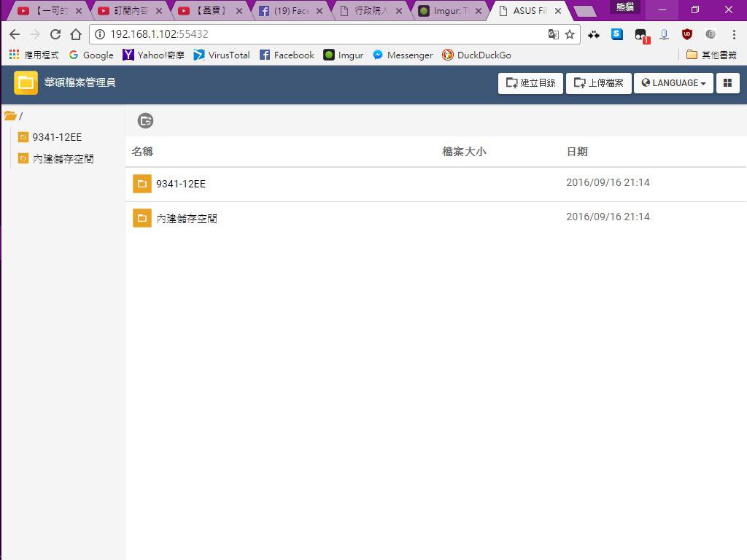Image resolution: width=747 pixels, height=560 pixels.
Task: Open the LANGUAGE dropdown
Action: [673, 83]
